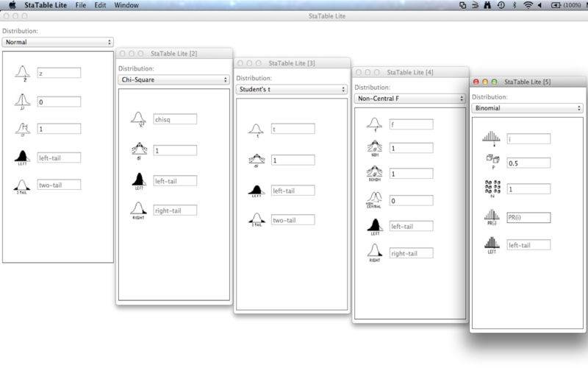
Task: Click the StaTable Lite [2] window title bar
Action: pyautogui.click(x=174, y=53)
